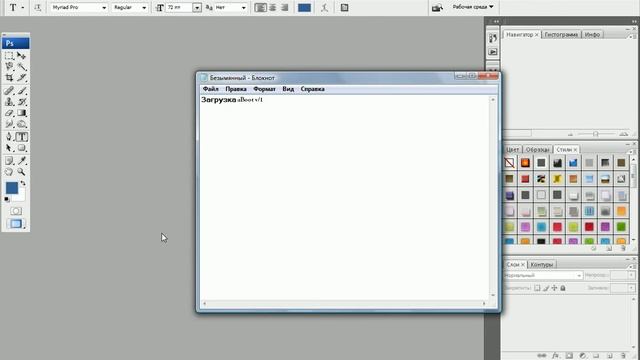Switch to the Образцы tab
The image size is (640, 360).
(x=537, y=149)
